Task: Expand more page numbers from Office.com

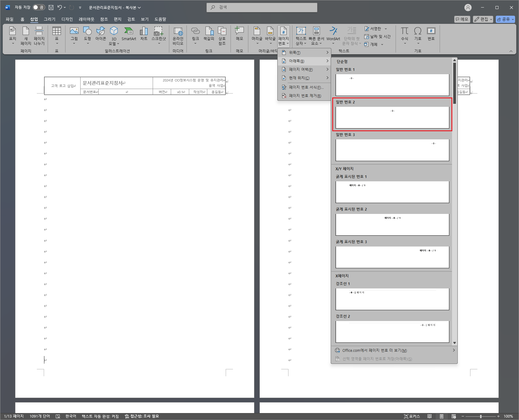Action: pos(394,350)
